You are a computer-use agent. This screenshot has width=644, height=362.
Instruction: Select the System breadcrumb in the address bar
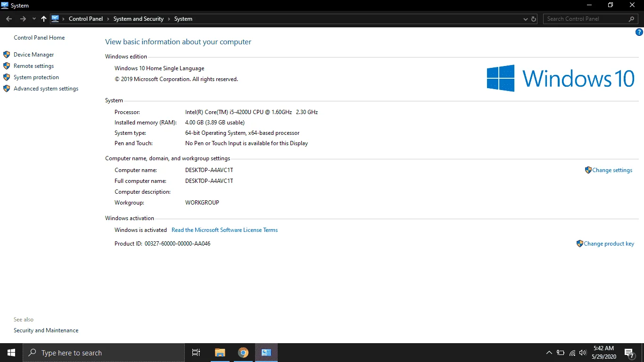[183, 19]
